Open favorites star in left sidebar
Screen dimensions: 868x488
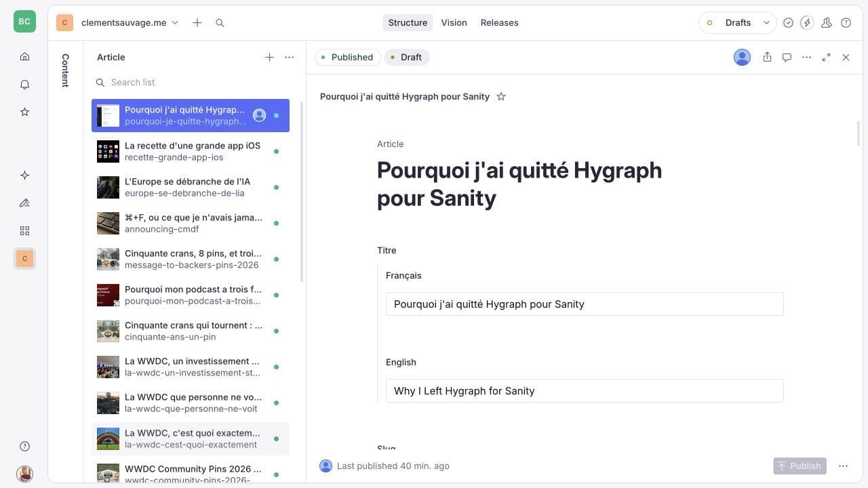[24, 112]
